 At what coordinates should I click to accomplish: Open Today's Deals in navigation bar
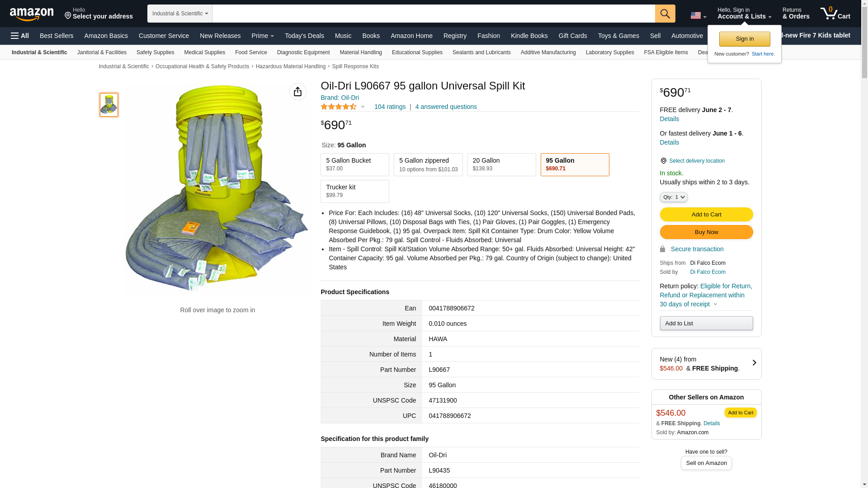[x=304, y=36]
